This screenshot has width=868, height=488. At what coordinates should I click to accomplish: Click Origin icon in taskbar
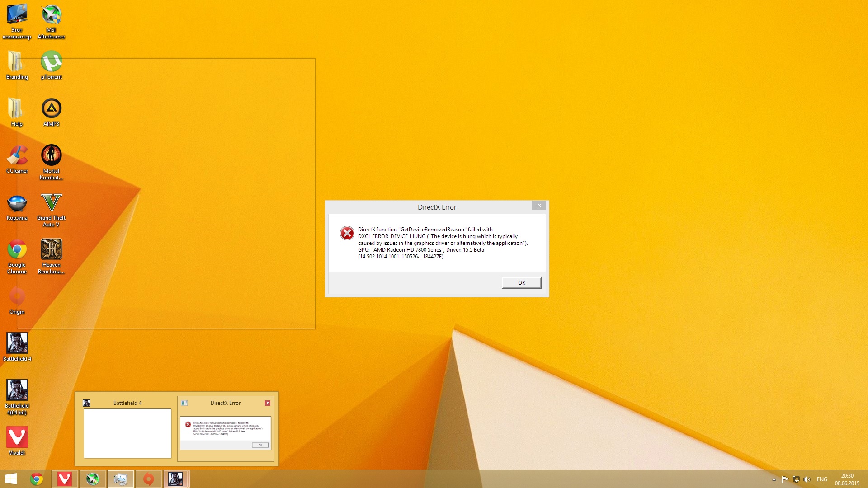(148, 479)
